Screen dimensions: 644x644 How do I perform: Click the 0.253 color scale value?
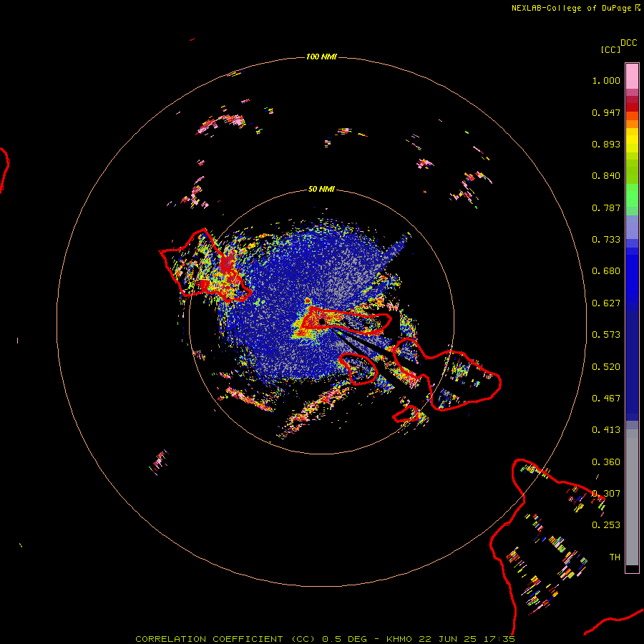pos(606,525)
